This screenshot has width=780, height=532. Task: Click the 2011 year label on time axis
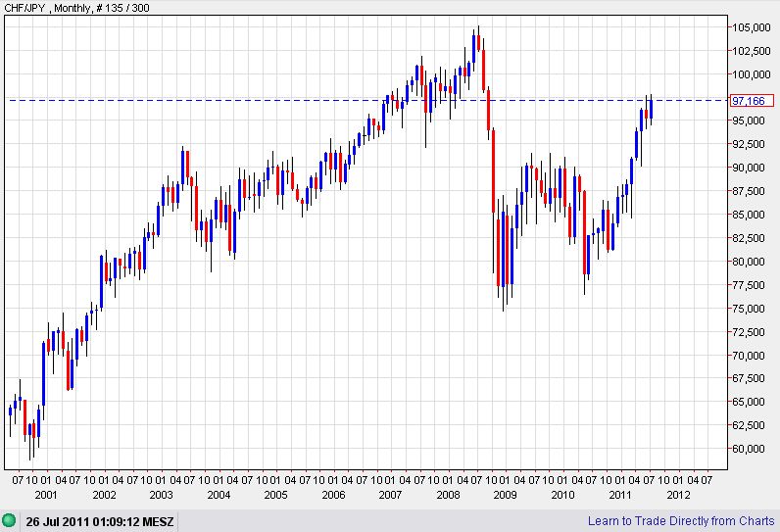[620, 495]
